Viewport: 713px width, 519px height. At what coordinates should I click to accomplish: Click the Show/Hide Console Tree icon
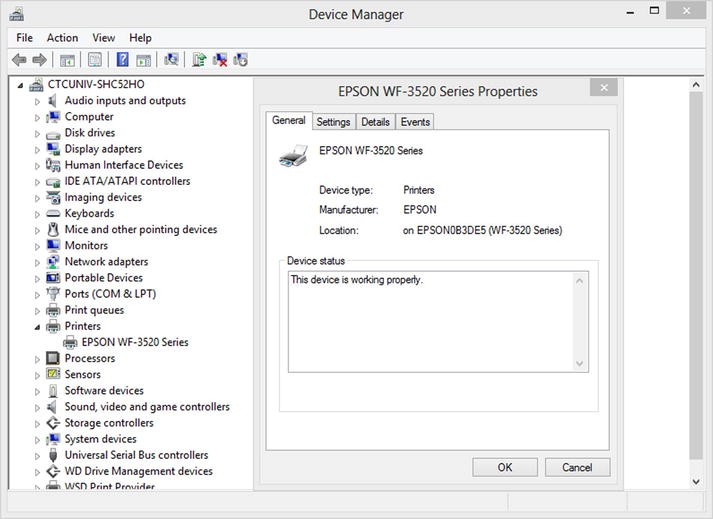coord(67,60)
